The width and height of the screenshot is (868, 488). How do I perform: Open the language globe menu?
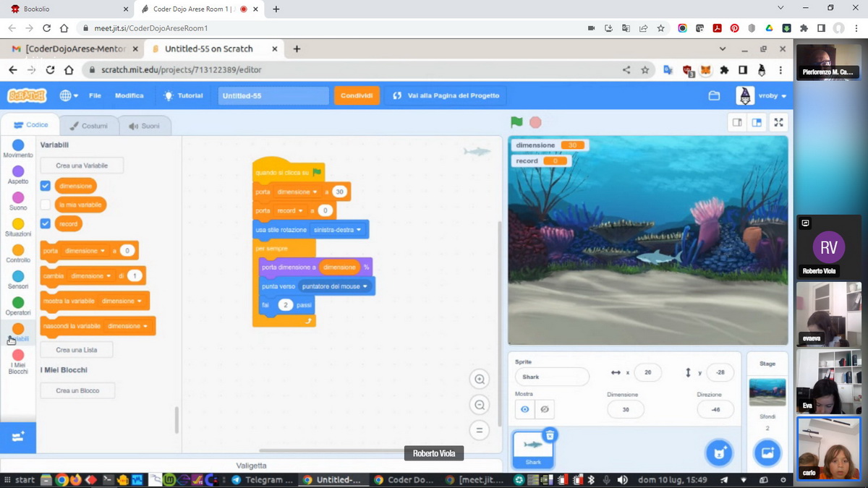point(69,95)
